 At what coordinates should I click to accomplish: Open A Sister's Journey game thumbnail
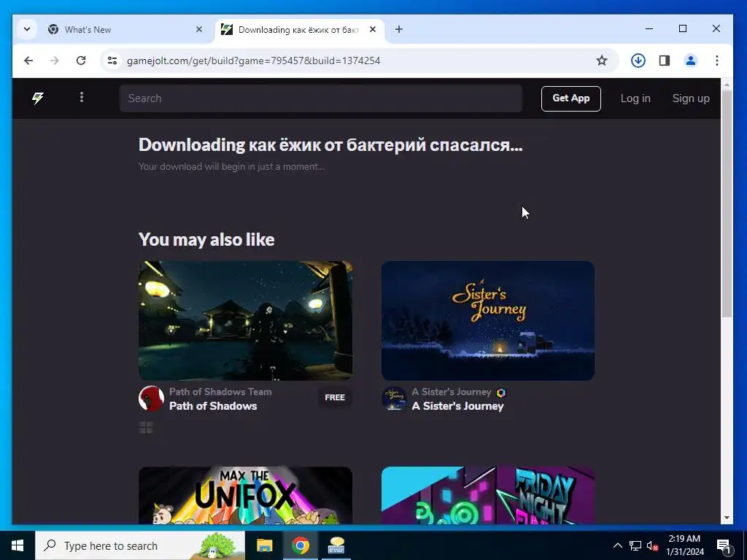pos(488,321)
